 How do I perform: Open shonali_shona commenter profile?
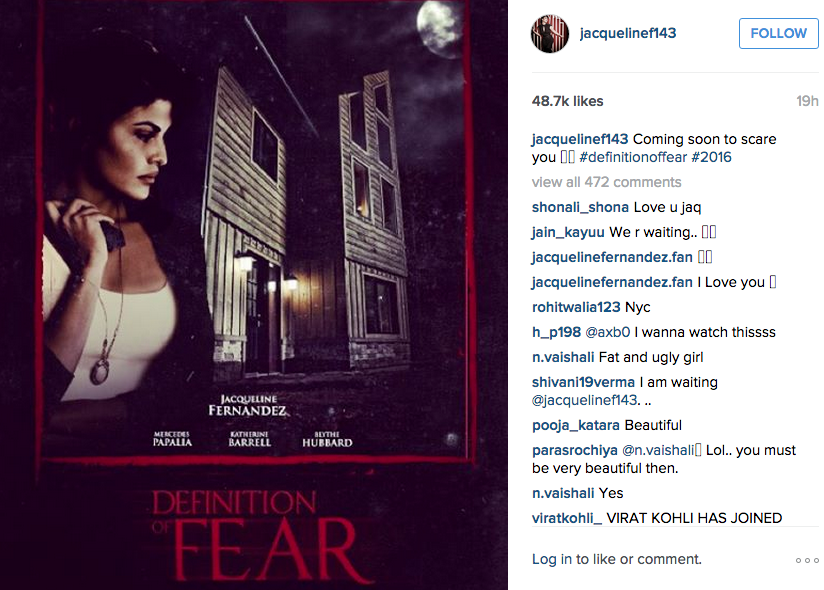tap(580, 208)
